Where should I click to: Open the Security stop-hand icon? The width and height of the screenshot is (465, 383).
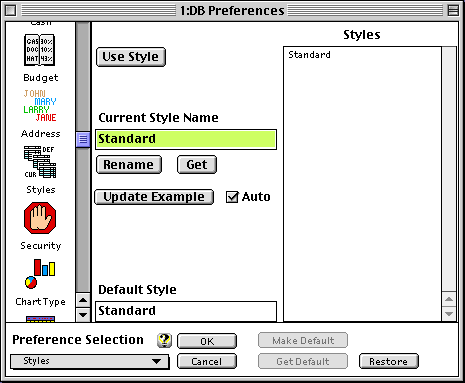click(40, 218)
